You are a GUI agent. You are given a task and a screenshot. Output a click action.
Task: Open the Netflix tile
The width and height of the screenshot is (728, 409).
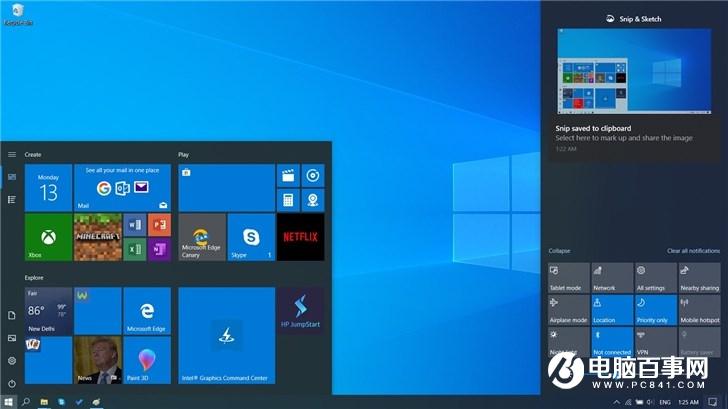point(300,237)
